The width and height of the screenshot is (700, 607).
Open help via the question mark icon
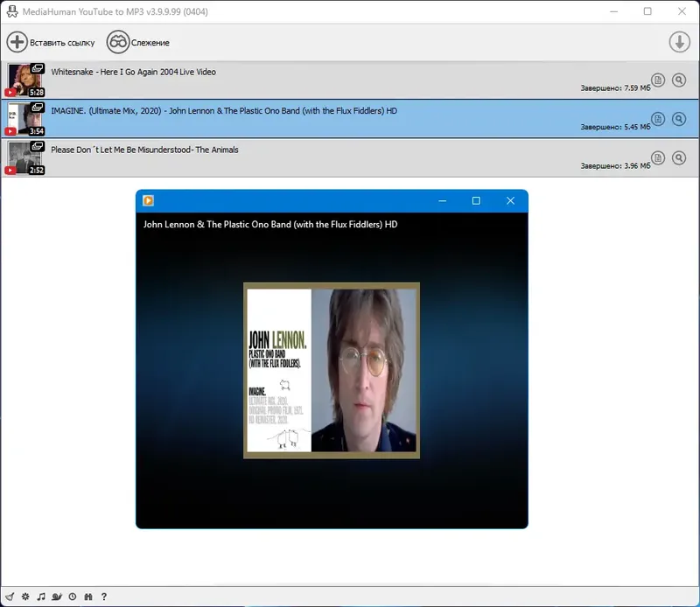104,597
